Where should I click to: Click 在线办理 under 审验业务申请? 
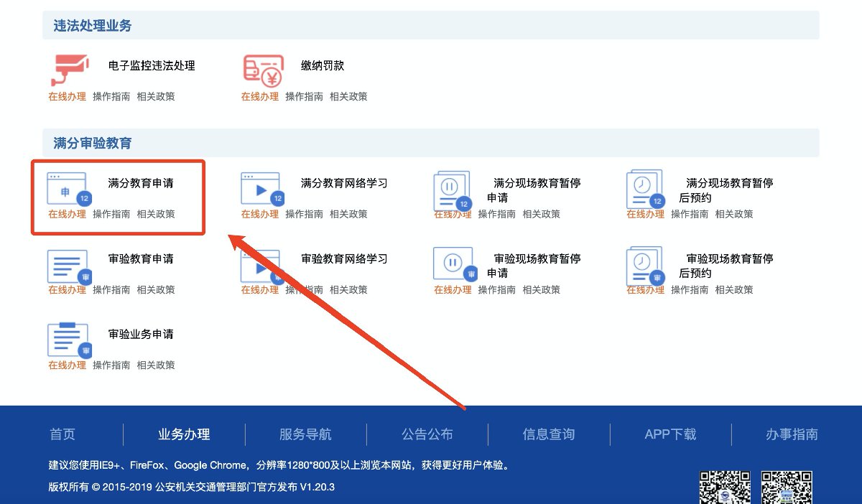pos(67,365)
